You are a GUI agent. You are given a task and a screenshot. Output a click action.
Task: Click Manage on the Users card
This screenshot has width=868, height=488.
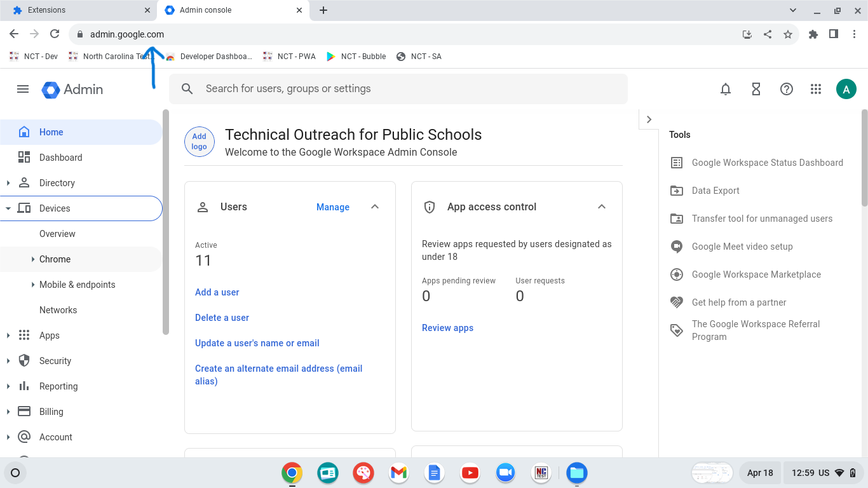tap(333, 207)
